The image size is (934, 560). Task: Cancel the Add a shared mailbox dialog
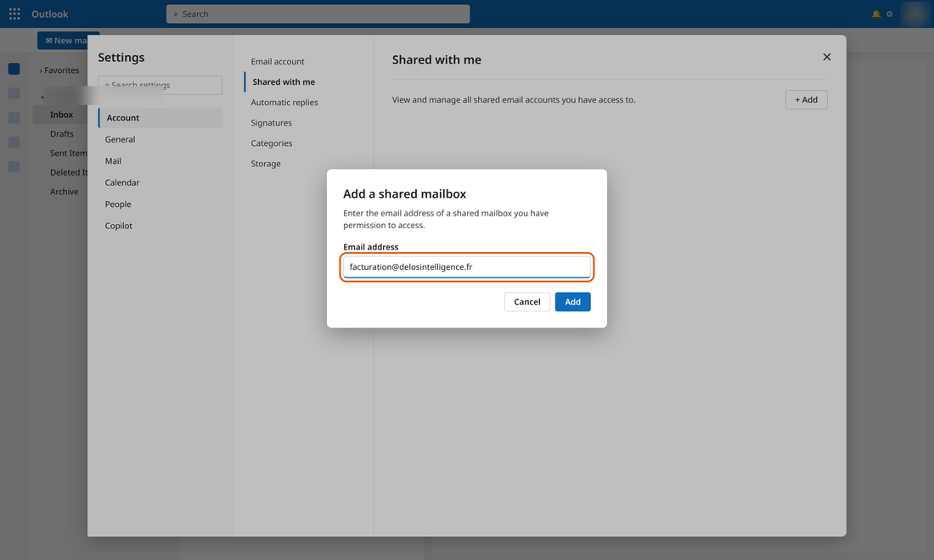[x=527, y=302]
